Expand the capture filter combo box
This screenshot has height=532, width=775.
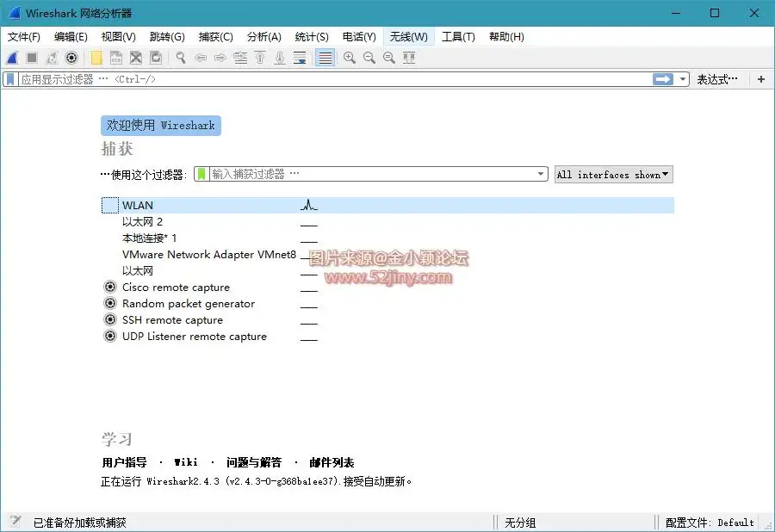coord(541,174)
